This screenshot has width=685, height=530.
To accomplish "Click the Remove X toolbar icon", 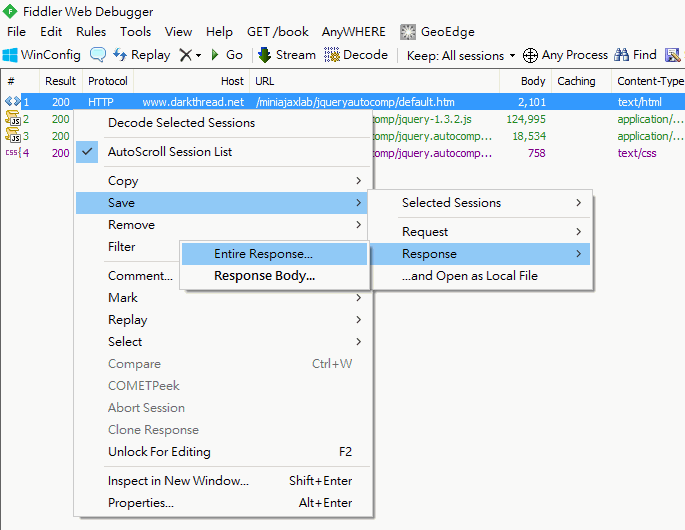I will [186, 55].
